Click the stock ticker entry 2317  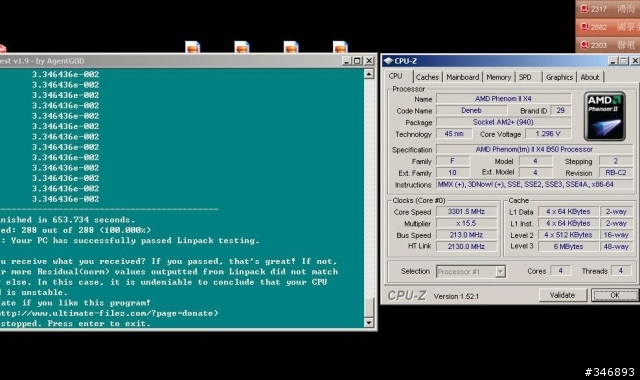pyautogui.click(x=608, y=9)
